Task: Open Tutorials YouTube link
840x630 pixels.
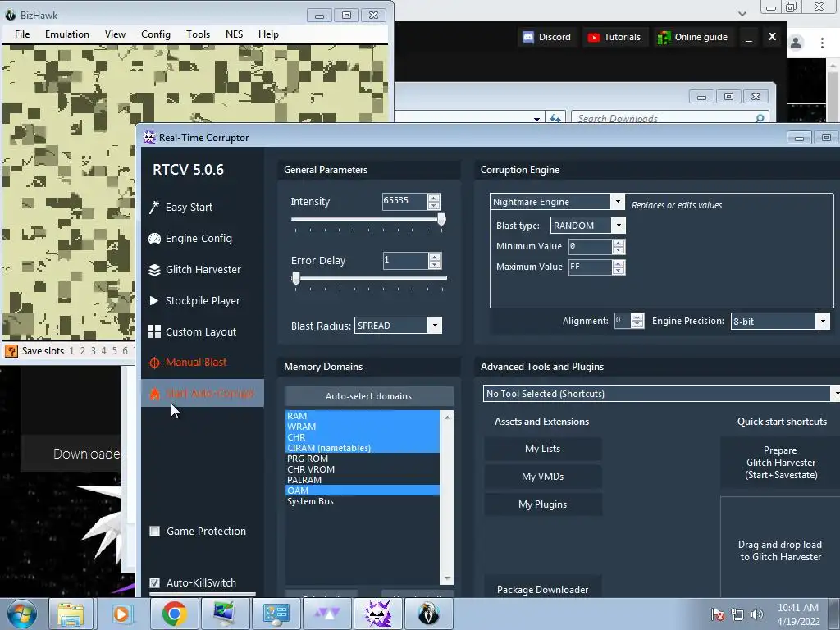Action: pyautogui.click(x=614, y=37)
